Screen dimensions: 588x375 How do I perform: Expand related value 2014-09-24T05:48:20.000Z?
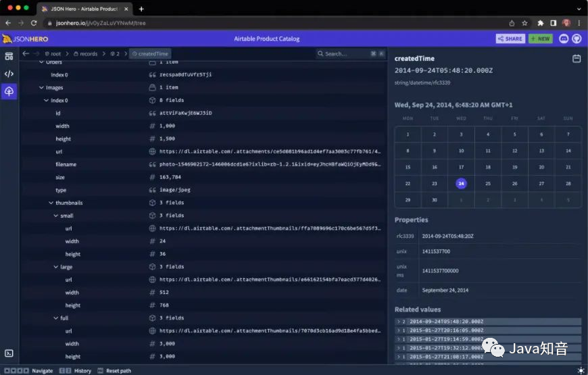coord(398,322)
